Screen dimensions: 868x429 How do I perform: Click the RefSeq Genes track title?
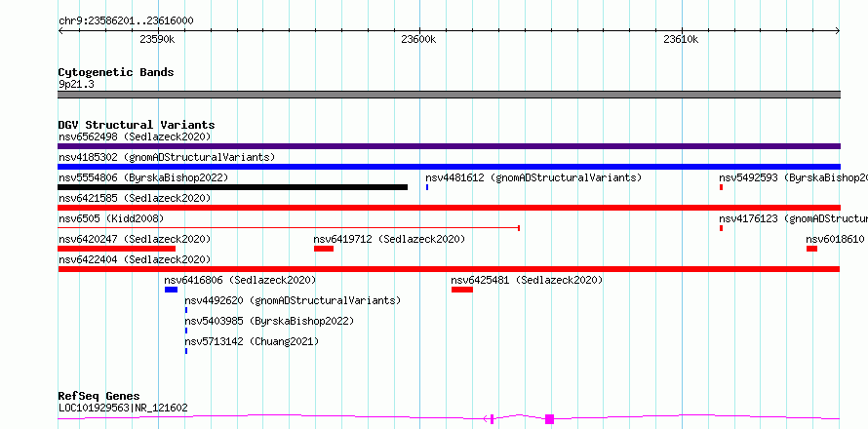99,396
